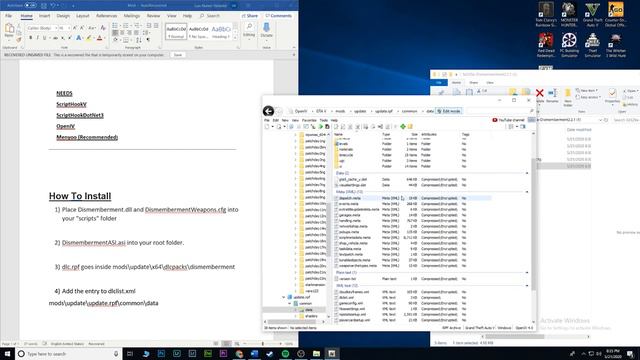Image resolution: width=640 pixels, height=360 pixels.
Task: Click the Format Painter brush
Action: pos(19,40)
